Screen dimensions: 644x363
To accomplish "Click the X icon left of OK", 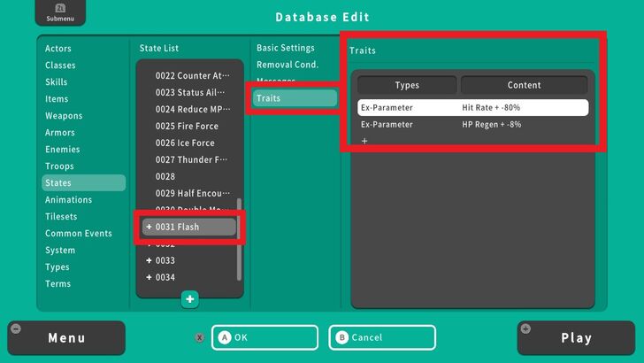I will [x=200, y=337].
